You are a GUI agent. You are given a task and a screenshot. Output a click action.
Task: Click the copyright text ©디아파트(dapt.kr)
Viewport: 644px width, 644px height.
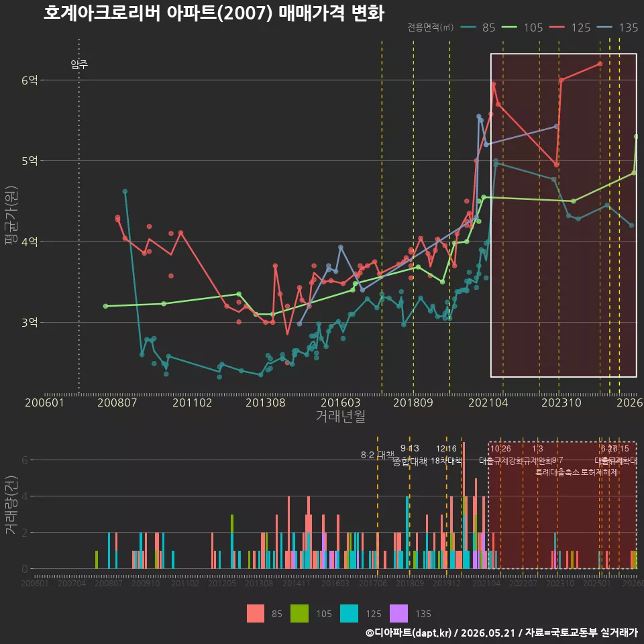tap(409, 633)
